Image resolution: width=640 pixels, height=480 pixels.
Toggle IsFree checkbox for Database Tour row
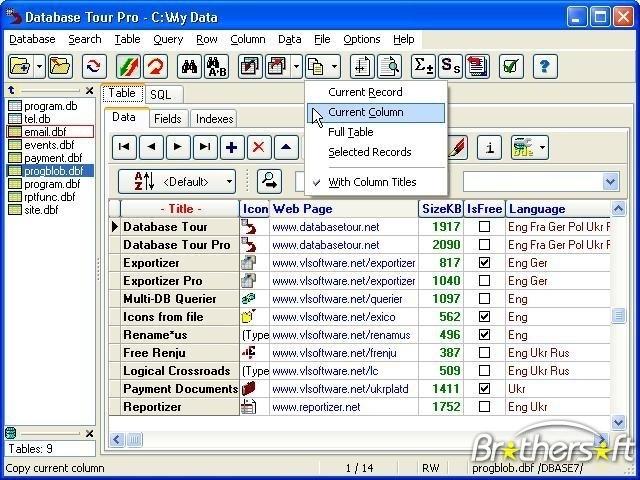click(484, 227)
